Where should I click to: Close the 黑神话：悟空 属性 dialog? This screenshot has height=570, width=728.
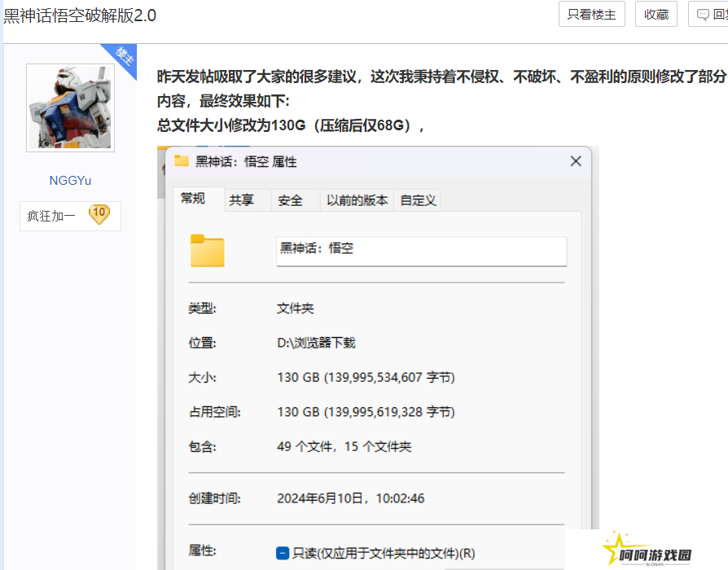point(576,161)
